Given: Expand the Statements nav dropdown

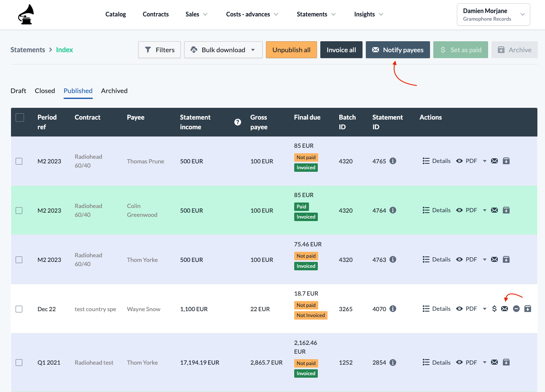Looking at the screenshot, I should pyautogui.click(x=316, y=14).
